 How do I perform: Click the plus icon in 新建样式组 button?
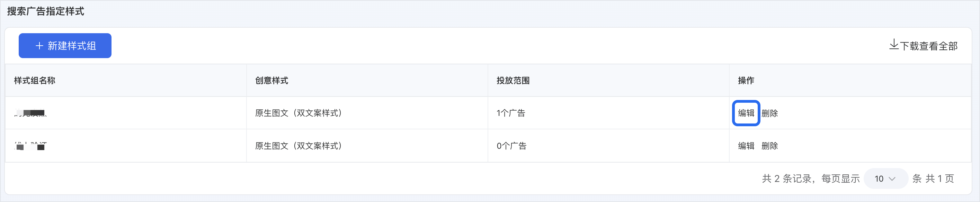coord(39,46)
